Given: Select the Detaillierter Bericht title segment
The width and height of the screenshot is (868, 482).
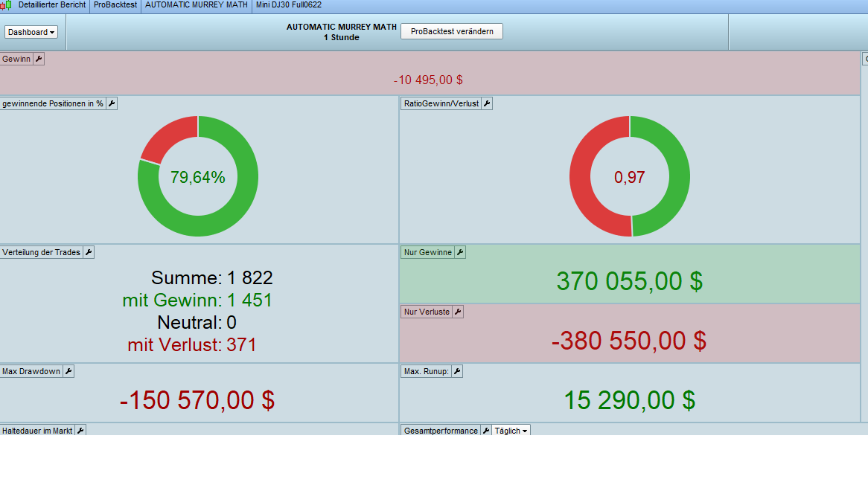Looking at the screenshot, I should click(52, 5).
